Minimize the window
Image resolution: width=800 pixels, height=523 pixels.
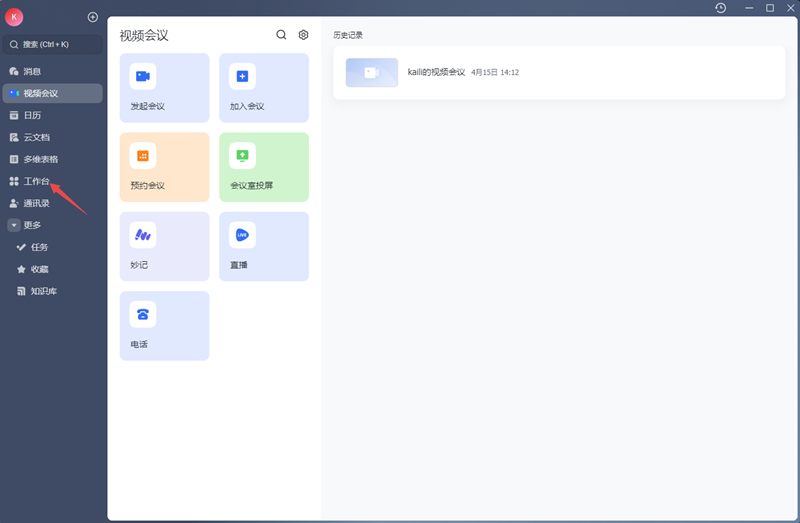click(x=749, y=8)
